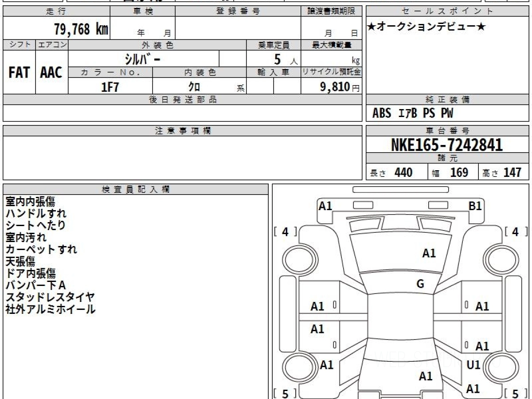Click the height value 高さ 147
This screenshot has width=532, height=399.
pyautogui.click(x=502, y=172)
